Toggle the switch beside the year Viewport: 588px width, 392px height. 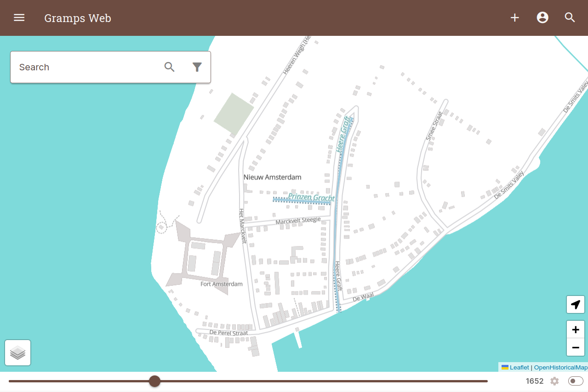click(576, 381)
